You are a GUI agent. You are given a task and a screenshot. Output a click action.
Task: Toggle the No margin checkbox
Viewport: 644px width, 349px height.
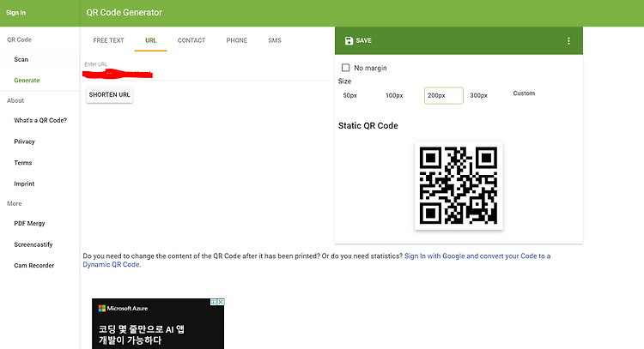pyautogui.click(x=346, y=68)
